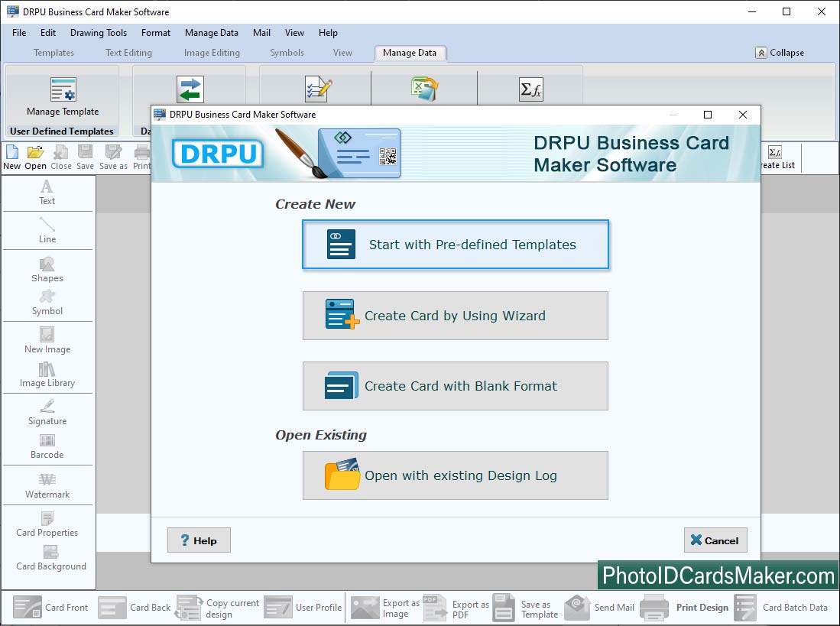This screenshot has width=840, height=626.
Task: Open the File menu
Action: [x=19, y=33]
